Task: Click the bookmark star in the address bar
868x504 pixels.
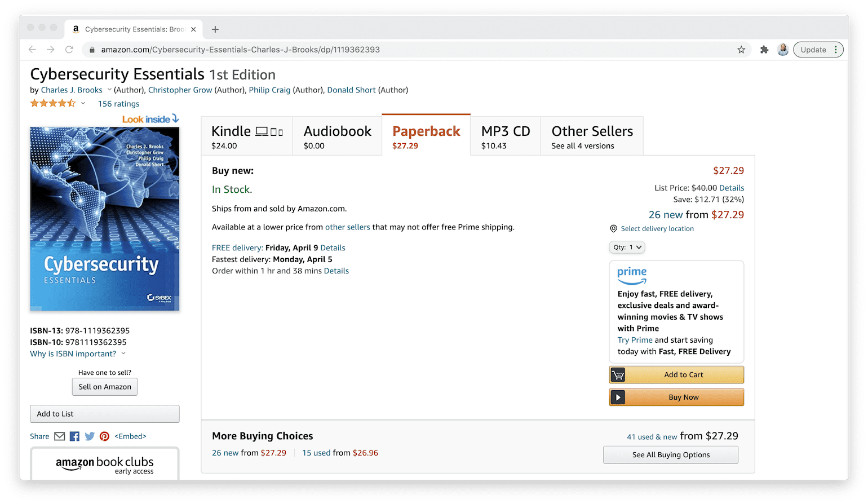Action: click(741, 50)
